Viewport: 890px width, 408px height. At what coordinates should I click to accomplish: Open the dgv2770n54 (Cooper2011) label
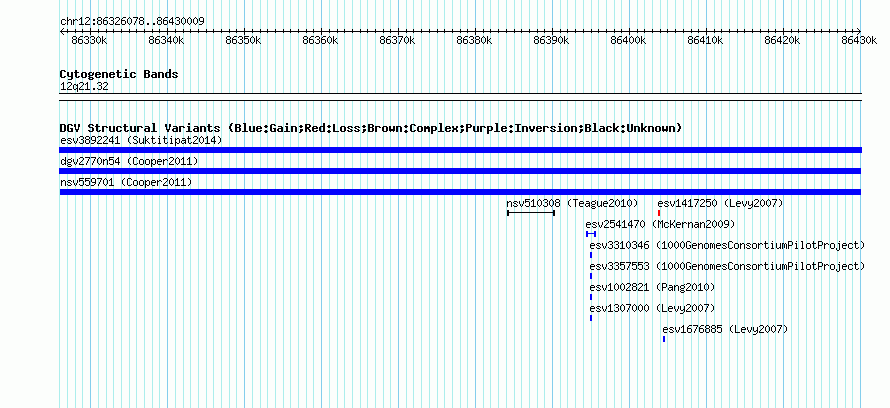[x=129, y=162]
